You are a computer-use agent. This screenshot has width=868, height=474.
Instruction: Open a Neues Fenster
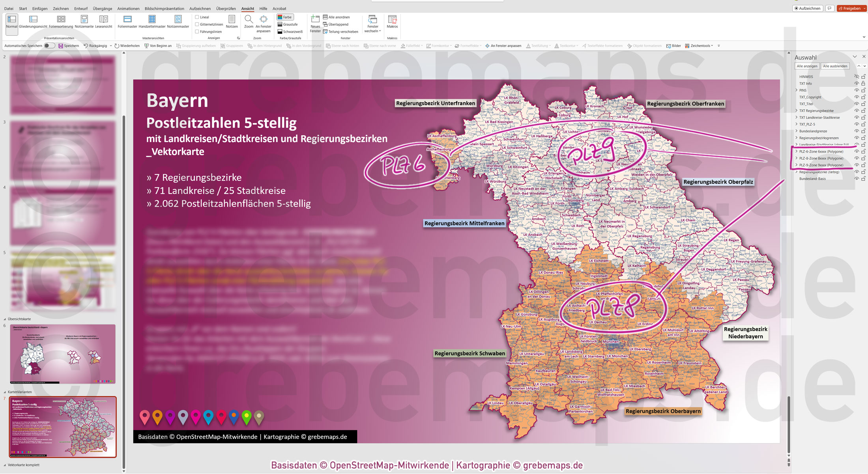click(315, 22)
